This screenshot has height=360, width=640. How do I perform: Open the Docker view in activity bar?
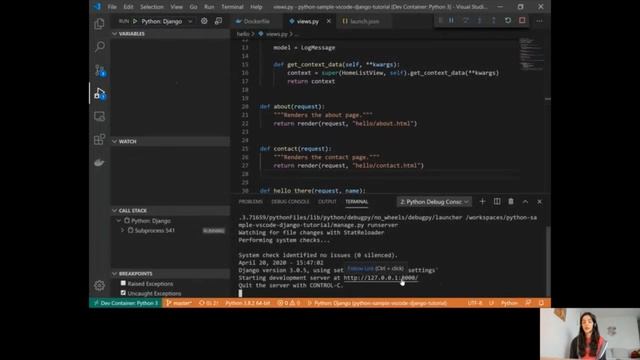tap(99, 163)
